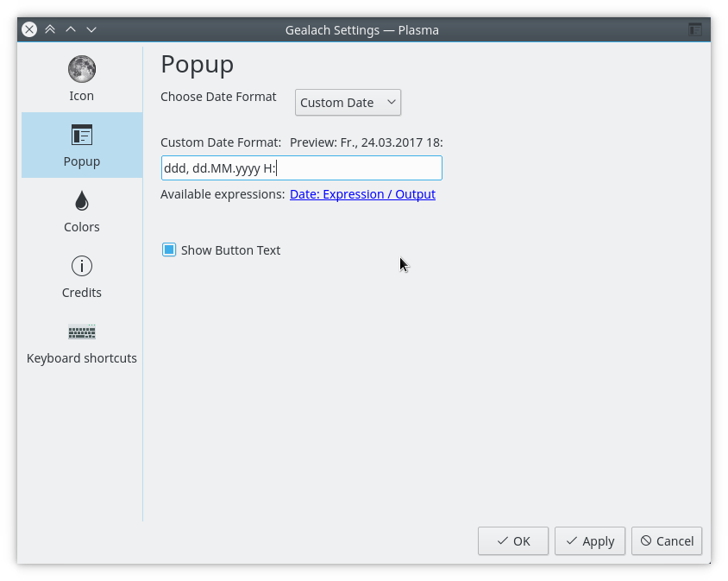
Task: Open the Date: Expression / Output link
Action: (x=362, y=194)
